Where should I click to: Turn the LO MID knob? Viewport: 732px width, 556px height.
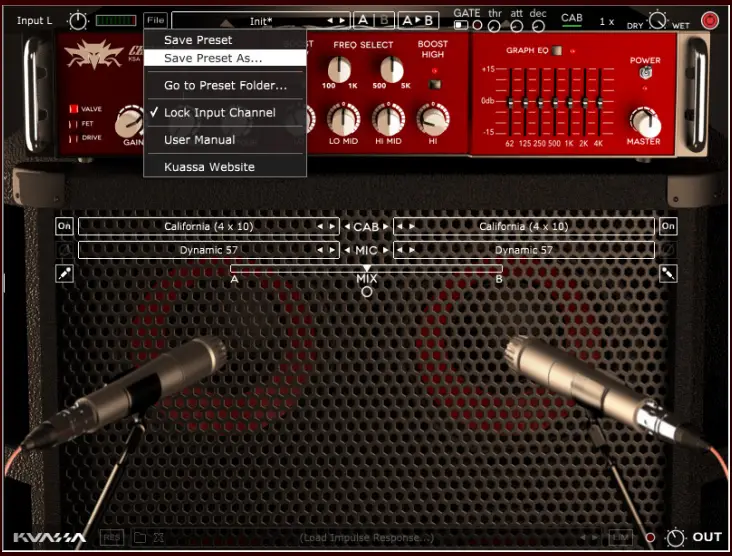click(343, 119)
